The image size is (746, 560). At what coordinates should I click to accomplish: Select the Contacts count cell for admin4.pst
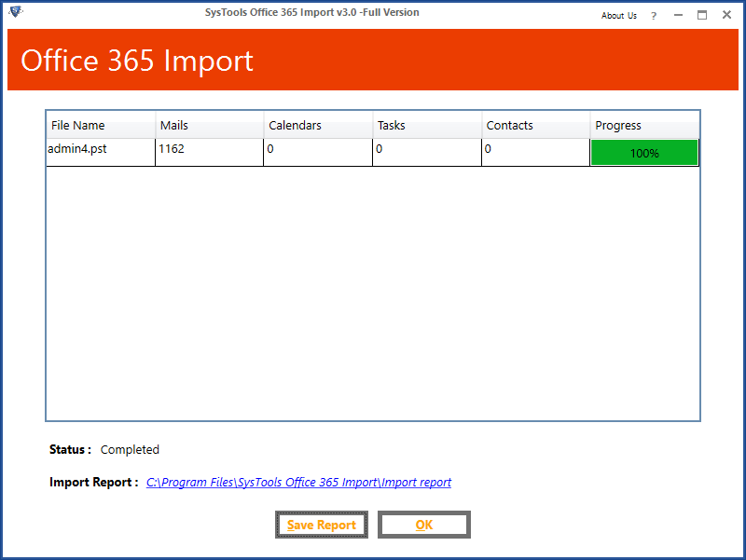[x=533, y=148]
